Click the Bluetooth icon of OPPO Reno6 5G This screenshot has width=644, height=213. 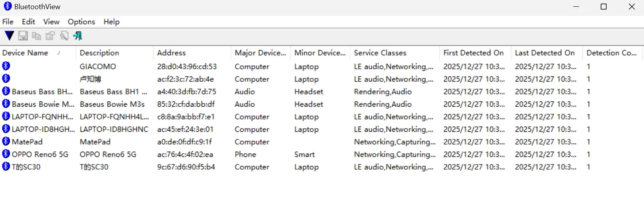pos(6,154)
